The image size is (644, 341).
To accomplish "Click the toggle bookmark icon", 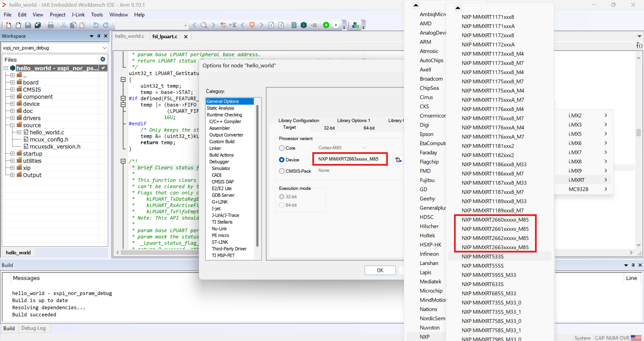I will click(252, 25).
